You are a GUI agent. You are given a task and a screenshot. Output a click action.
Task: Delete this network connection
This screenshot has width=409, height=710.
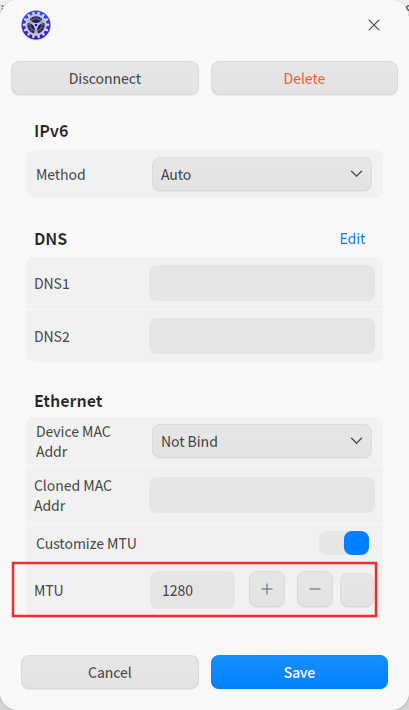coord(304,78)
